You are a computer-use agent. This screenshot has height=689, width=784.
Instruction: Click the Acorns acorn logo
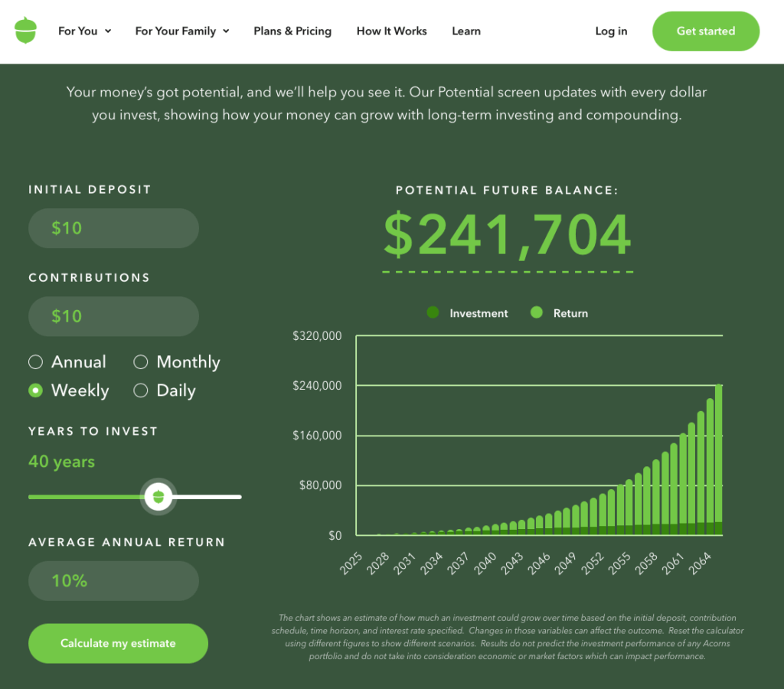coord(26,31)
